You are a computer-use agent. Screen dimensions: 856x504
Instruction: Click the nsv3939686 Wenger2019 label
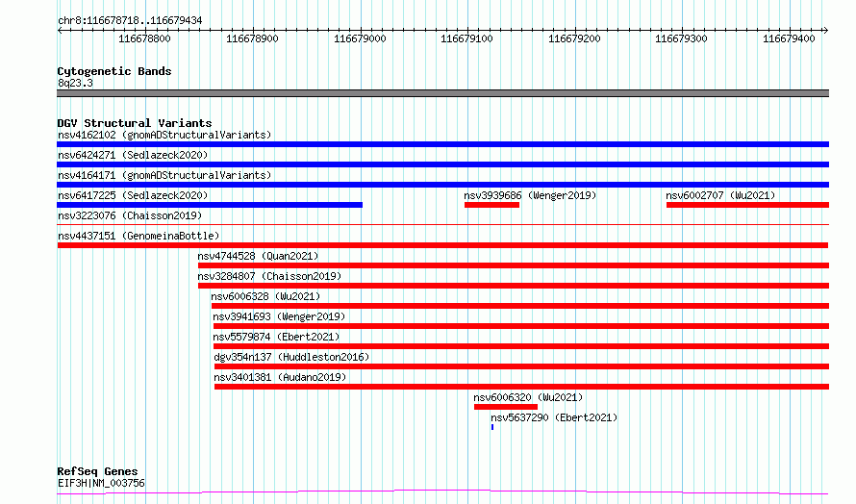coord(530,195)
